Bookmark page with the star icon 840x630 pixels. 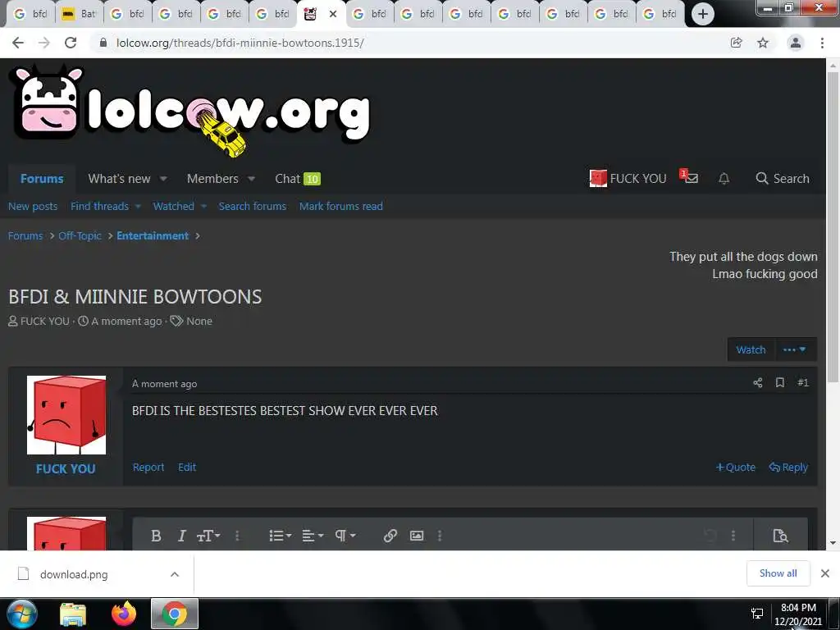pyautogui.click(x=763, y=43)
